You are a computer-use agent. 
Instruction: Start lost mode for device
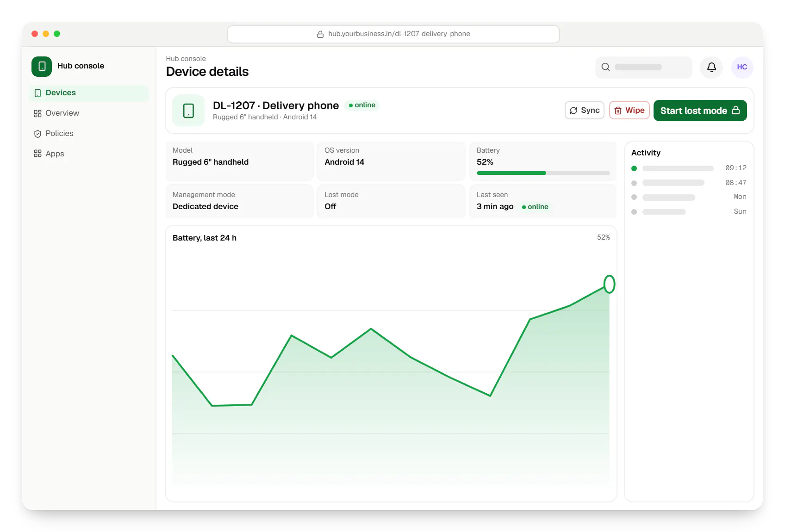pyautogui.click(x=700, y=111)
